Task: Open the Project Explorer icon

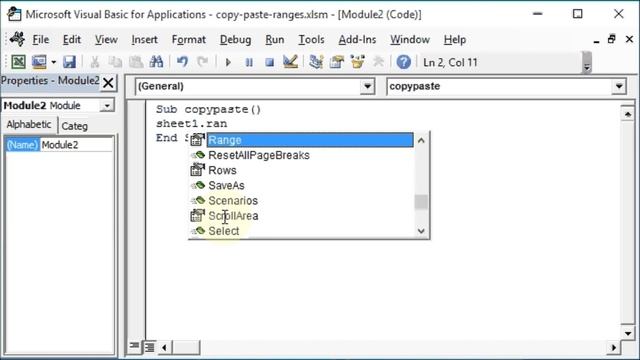Action: click(316, 62)
